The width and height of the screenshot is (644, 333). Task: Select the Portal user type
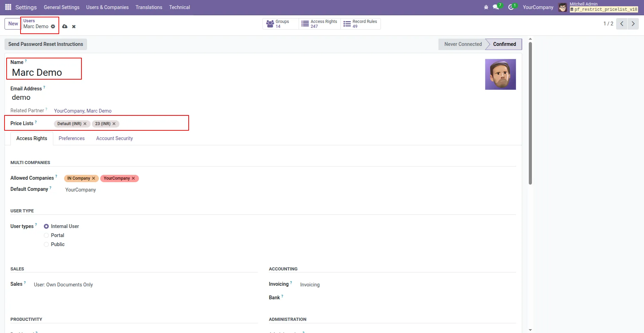pyautogui.click(x=46, y=235)
